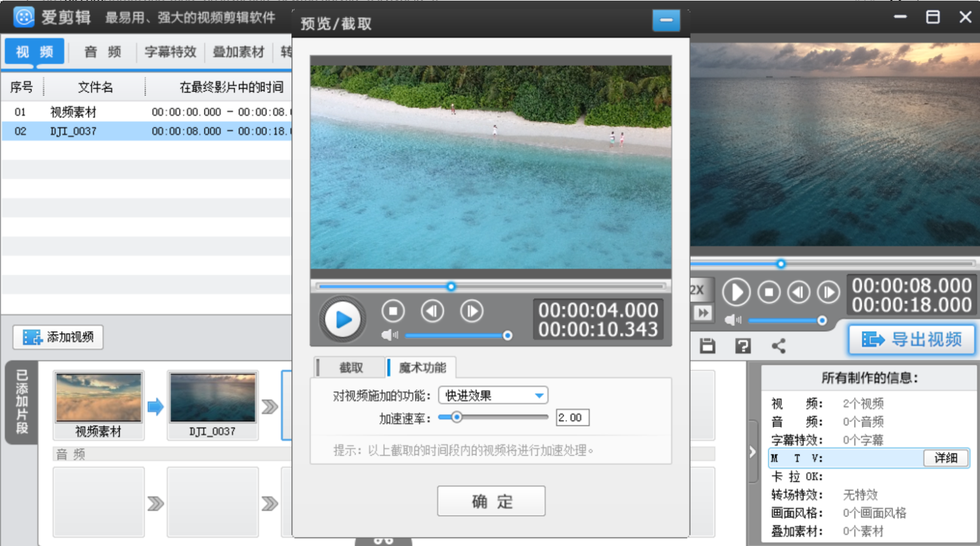Step forward one frame in preview dialog
This screenshot has height=546, width=980.
click(x=471, y=312)
